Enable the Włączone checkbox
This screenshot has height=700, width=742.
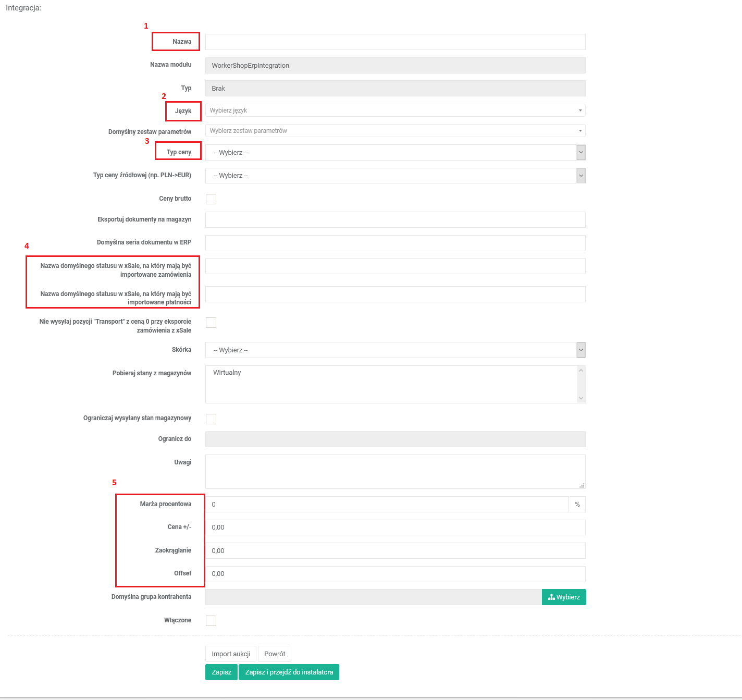211,621
